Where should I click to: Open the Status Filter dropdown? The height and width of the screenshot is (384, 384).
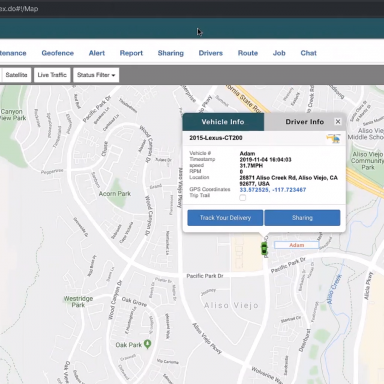96,75
